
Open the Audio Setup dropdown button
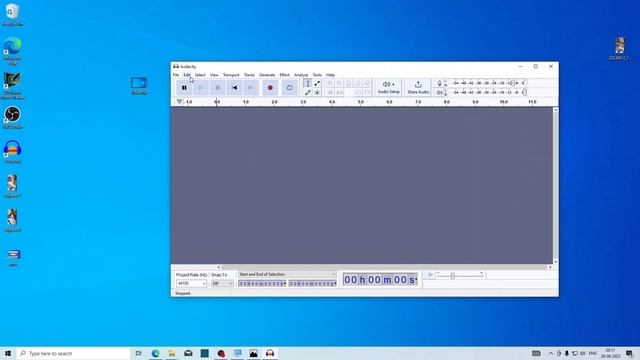(388, 87)
